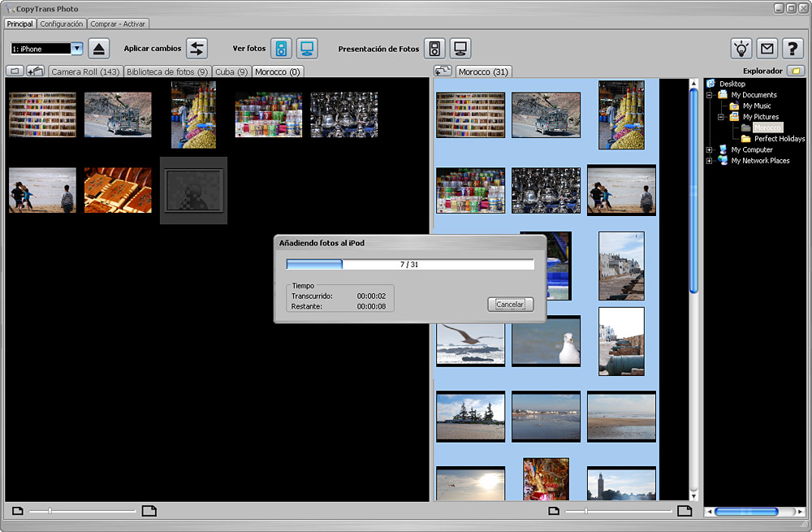Select the Morocco (0) album tab

277,71
